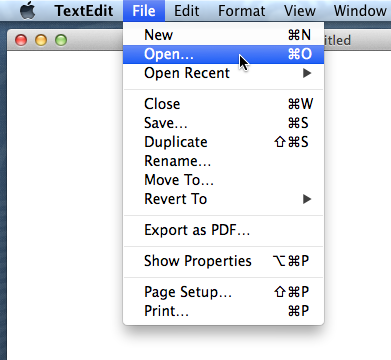Open the Apple menu icon
This screenshot has width=391, height=360.
tap(28, 10)
